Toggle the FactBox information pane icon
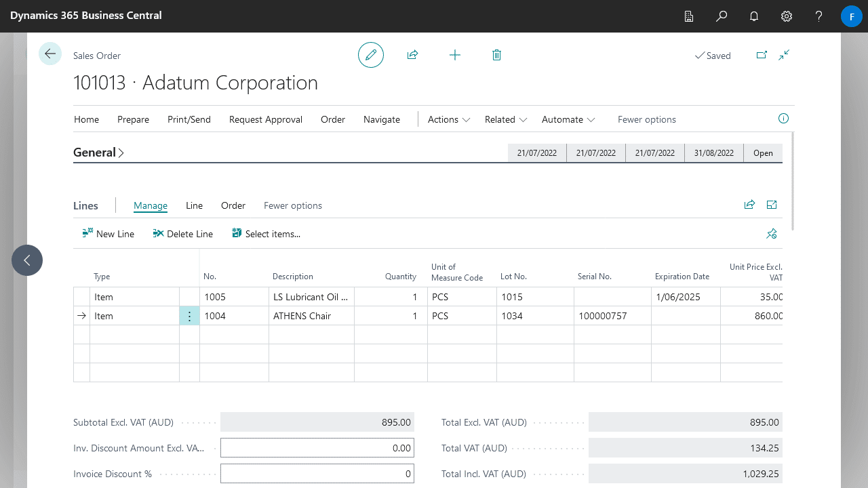This screenshot has width=868, height=488. (783, 119)
